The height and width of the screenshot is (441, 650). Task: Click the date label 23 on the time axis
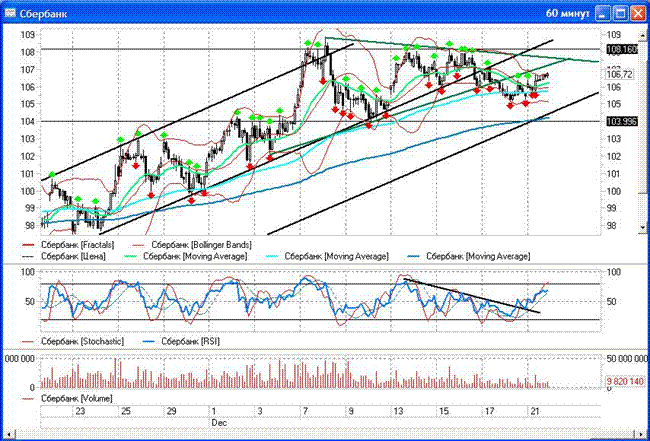80,412
